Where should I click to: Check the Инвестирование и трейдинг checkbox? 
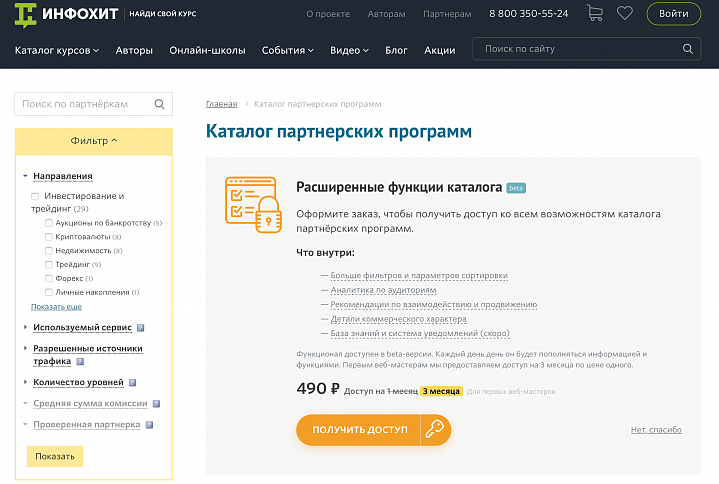pyautogui.click(x=35, y=196)
